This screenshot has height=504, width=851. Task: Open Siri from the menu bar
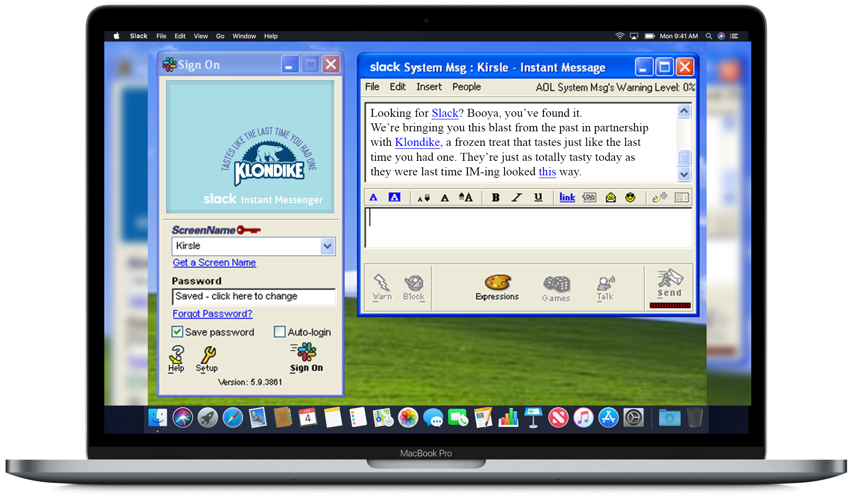point(721,36)
